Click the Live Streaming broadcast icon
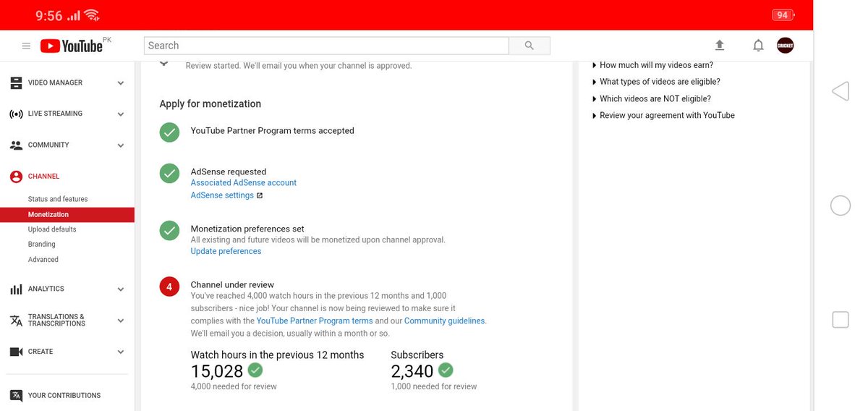 [16, 114]
